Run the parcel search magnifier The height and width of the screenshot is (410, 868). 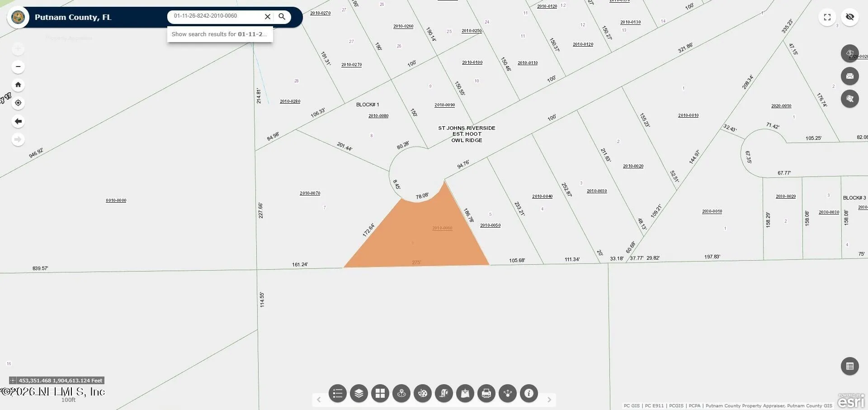pos(282,17)
